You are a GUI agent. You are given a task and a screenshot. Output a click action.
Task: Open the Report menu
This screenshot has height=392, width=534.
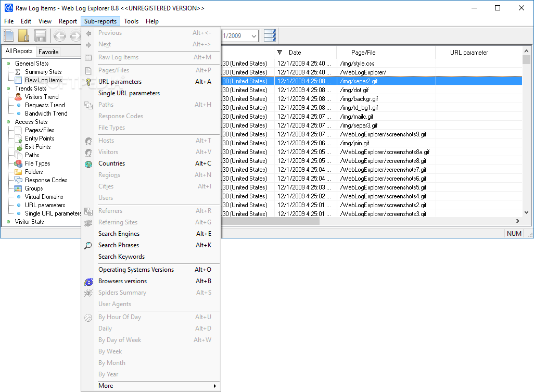coord(68,21)
